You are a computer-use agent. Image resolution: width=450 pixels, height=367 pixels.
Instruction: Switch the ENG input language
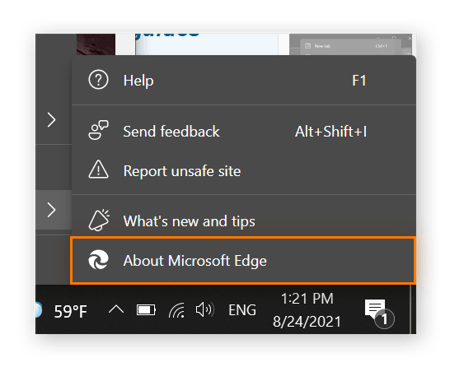(242, 310)
